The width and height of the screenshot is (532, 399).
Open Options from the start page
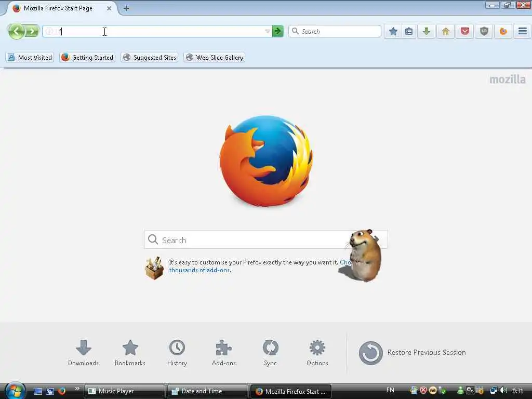pos(317,353)
